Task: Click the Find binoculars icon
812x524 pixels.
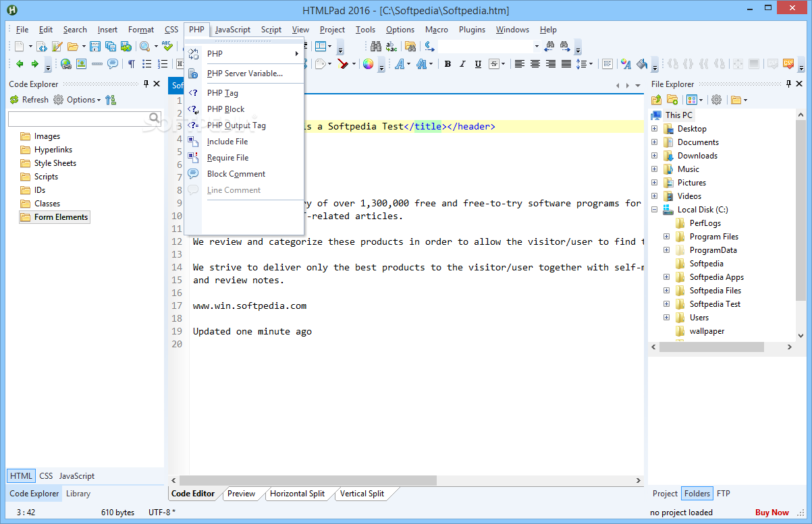Action: pyautogui.click(x=376, y=47)
